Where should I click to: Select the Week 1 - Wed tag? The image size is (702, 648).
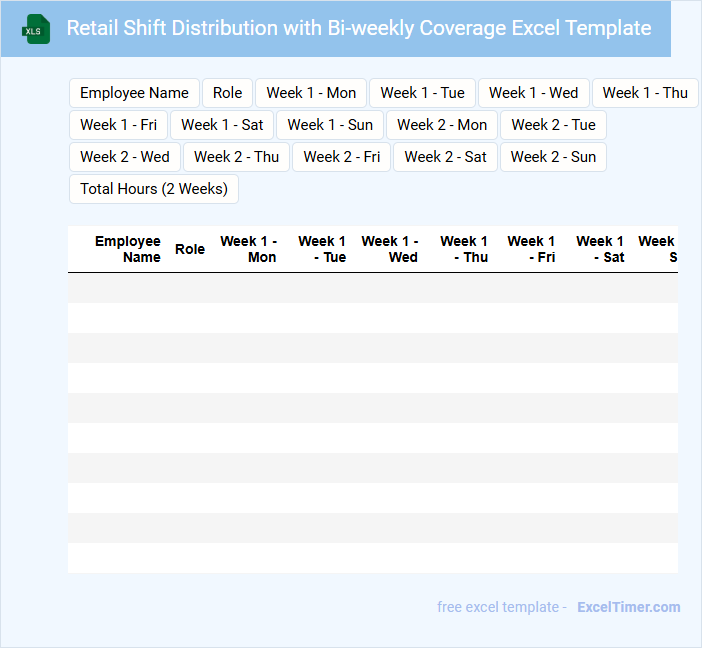pos(534,93)
